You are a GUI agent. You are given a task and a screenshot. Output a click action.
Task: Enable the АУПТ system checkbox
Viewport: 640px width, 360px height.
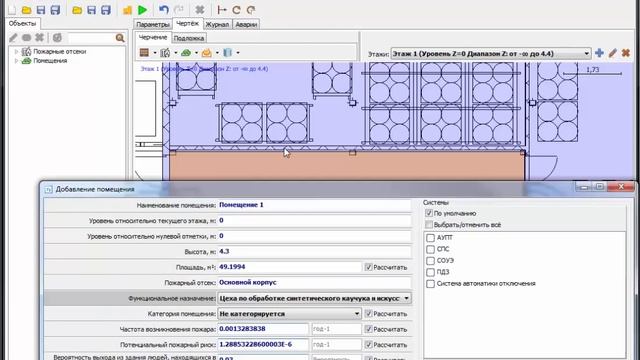(x=430, y=238)
